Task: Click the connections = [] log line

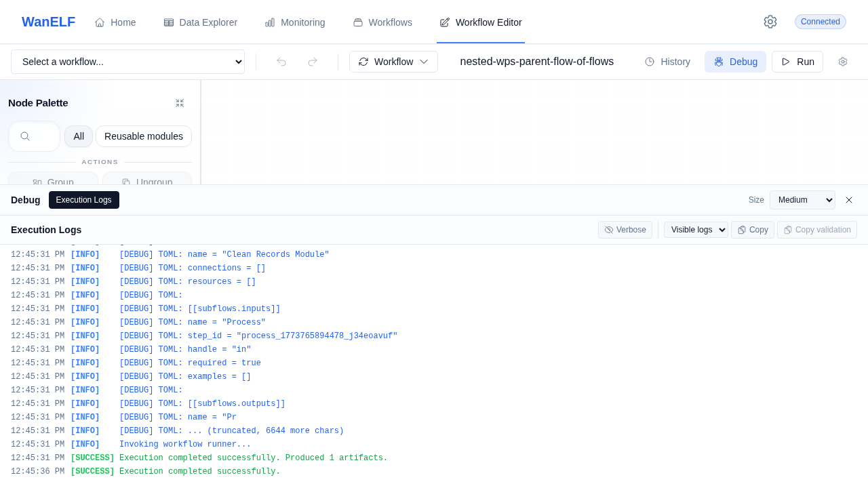Action: [x=434, y=268]
